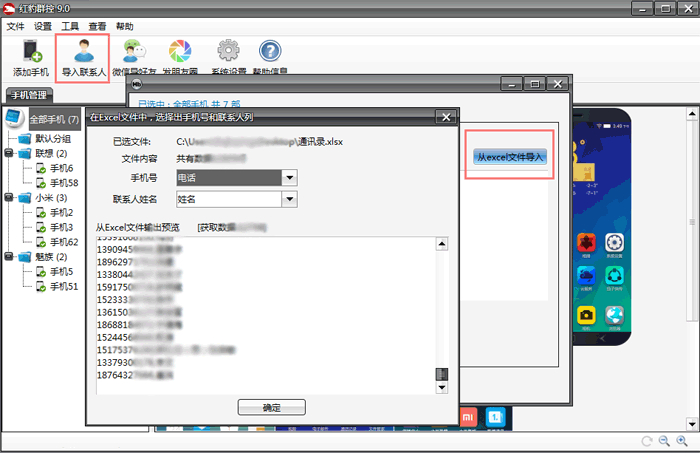This screenshot has width=700, height=453.
Task: Open the 文件 menu
Action: (16, 26)
